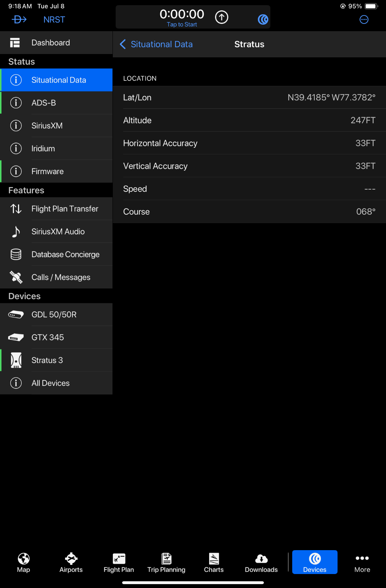386x588 pixels.
Task: Open Calls / Messages
Action: [x=56, y=277]
